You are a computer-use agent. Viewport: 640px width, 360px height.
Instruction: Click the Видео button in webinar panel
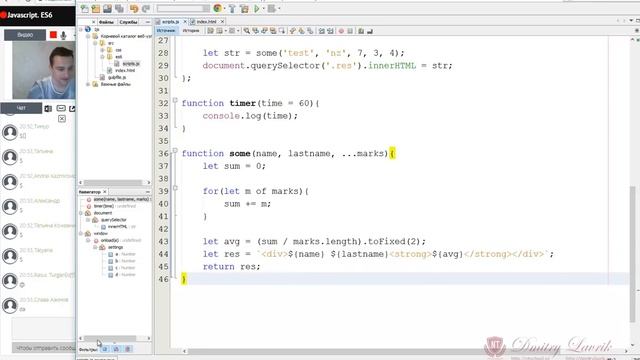coord(25,35)
